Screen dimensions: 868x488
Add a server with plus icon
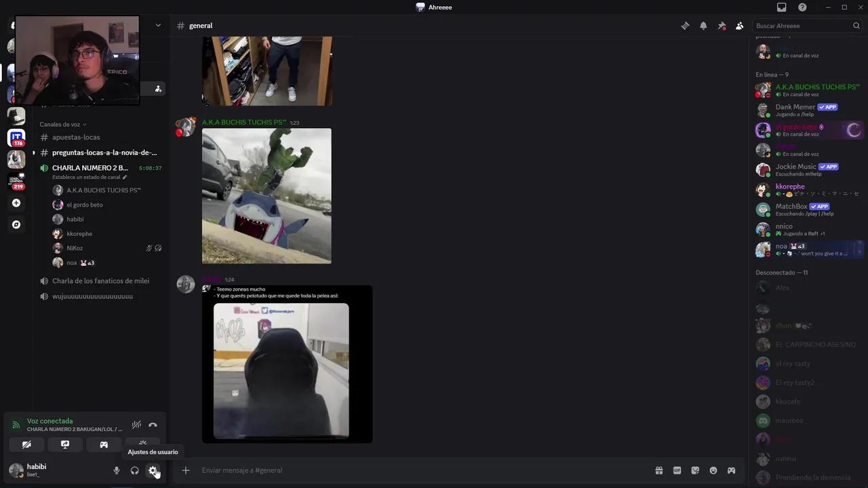pyautogui.click(x=16, y=203)
